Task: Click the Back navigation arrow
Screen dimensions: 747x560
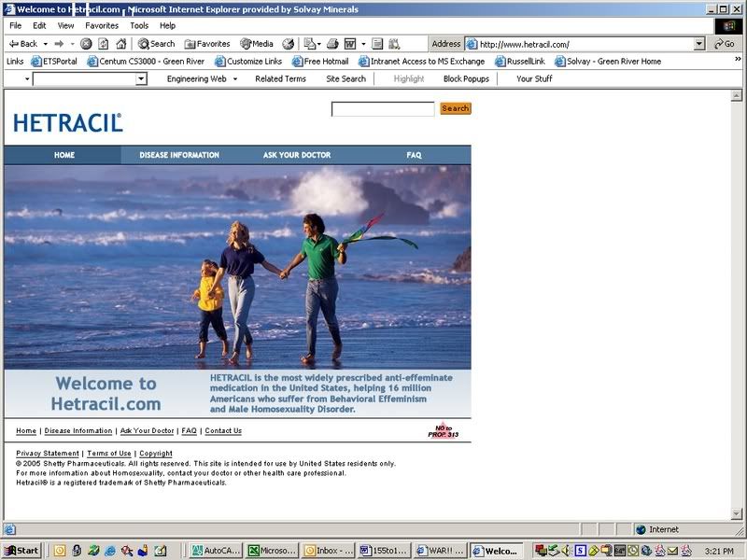Action: click(x=22, y=44)
